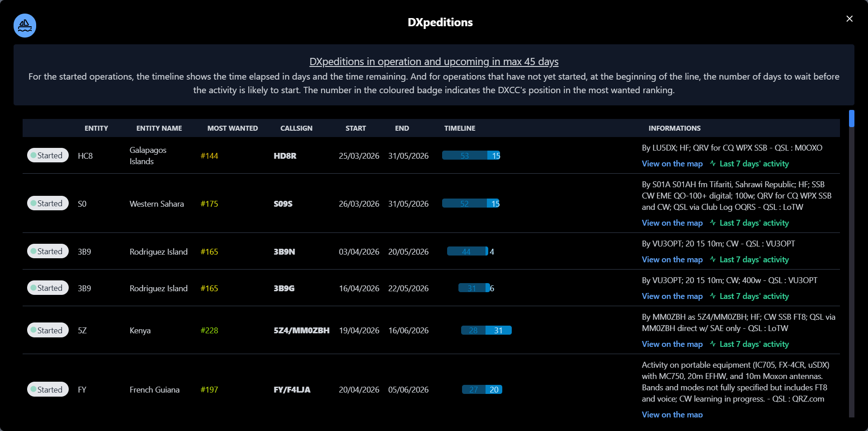Click callsign HD8R

pyautogui.click(x=285, y=156)
